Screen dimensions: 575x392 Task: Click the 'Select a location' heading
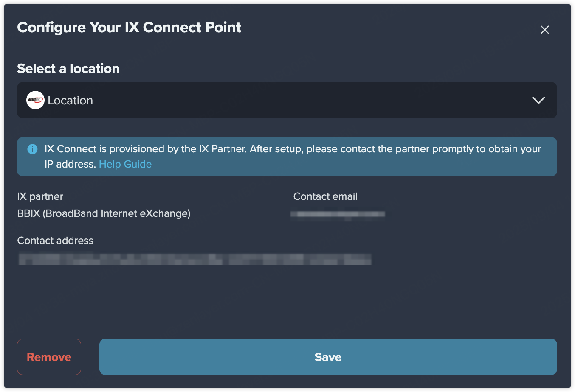pos(68,69)
